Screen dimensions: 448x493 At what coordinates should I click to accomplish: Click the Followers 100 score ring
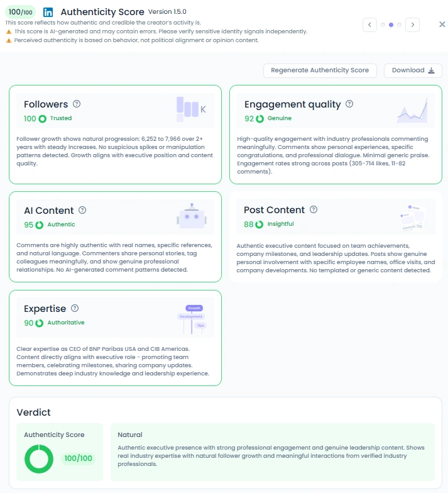pyautogui.click(x=43, y=118)
